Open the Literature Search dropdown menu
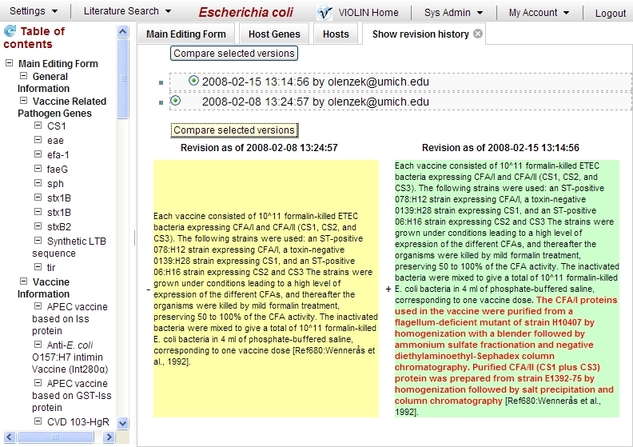Screen dimensions: 633x447 127,11
